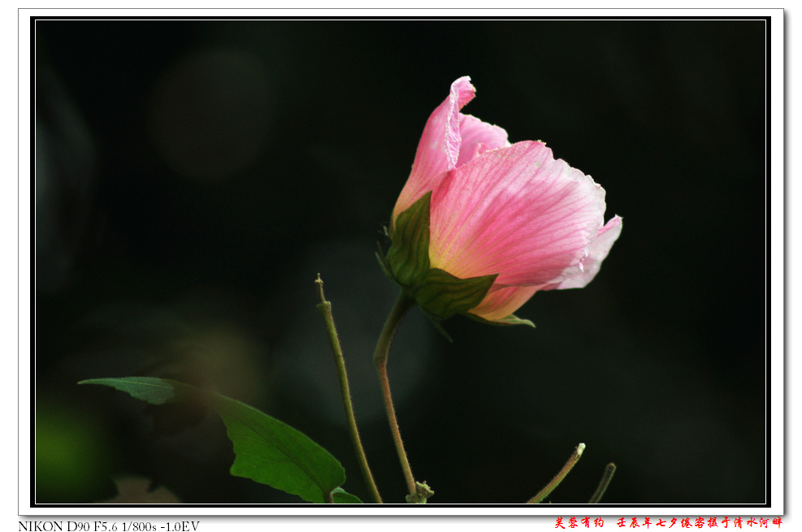Click the pink flower bud
This screenshot has width=802, height=532.
pos(504,203)
